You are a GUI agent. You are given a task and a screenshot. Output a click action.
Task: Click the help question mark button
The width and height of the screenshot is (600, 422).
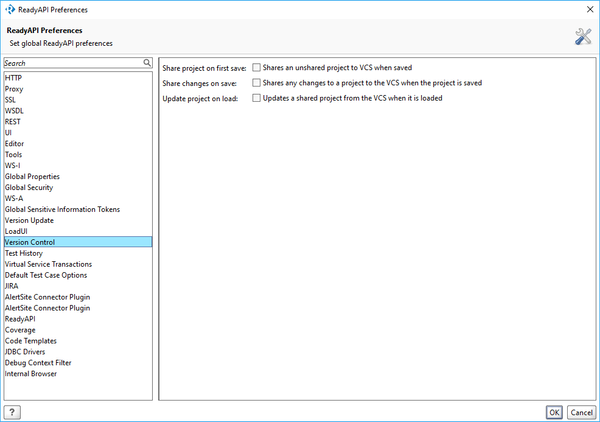(x=13, y=411)
